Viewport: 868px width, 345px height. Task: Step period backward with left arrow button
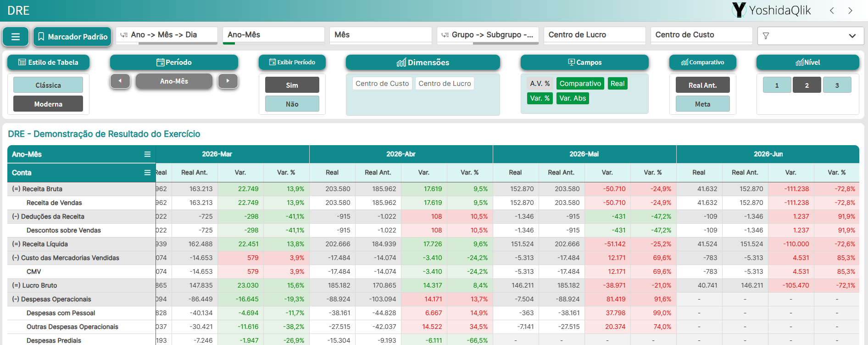(x=120, y=81)
